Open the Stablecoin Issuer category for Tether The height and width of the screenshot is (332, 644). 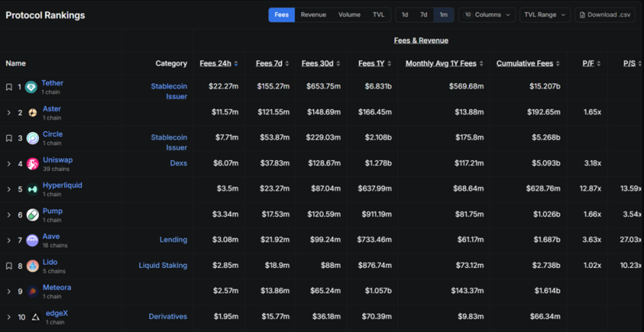(169, 91)
